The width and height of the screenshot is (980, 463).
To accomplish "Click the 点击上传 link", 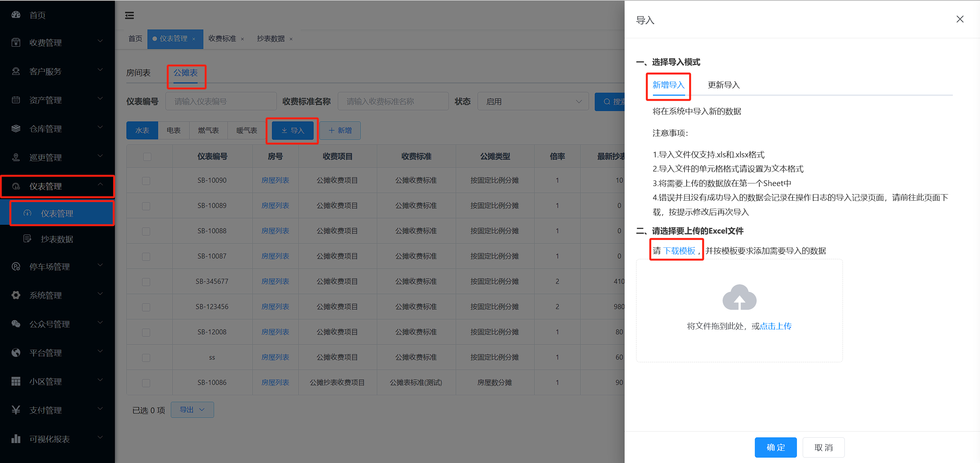I will point(775,326).
